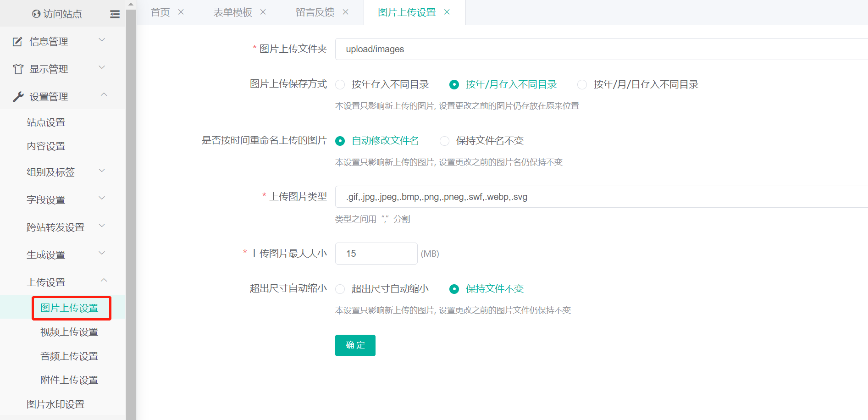Expand the 组别及标签 submenu
868x420 pixels.
click(x=102, y=171)
